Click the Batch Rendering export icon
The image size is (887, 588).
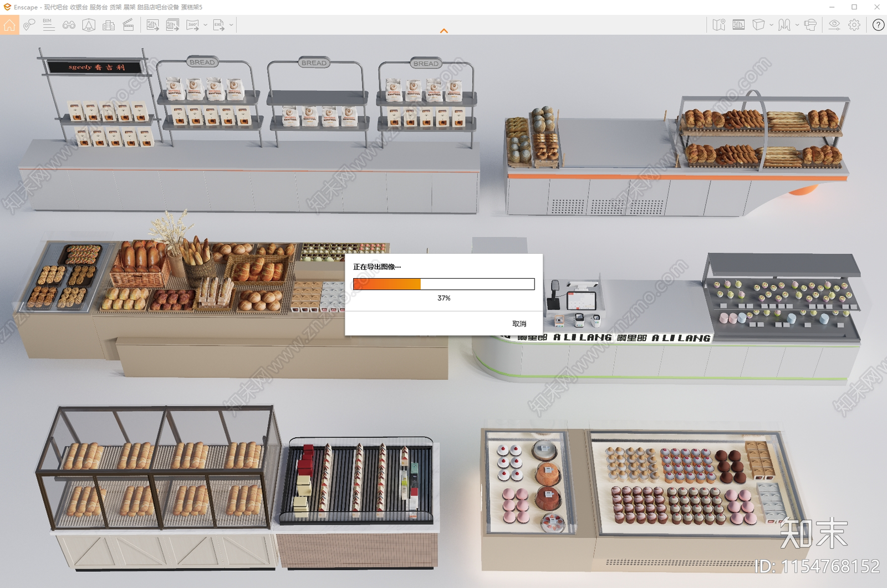(x=172, y=25)
